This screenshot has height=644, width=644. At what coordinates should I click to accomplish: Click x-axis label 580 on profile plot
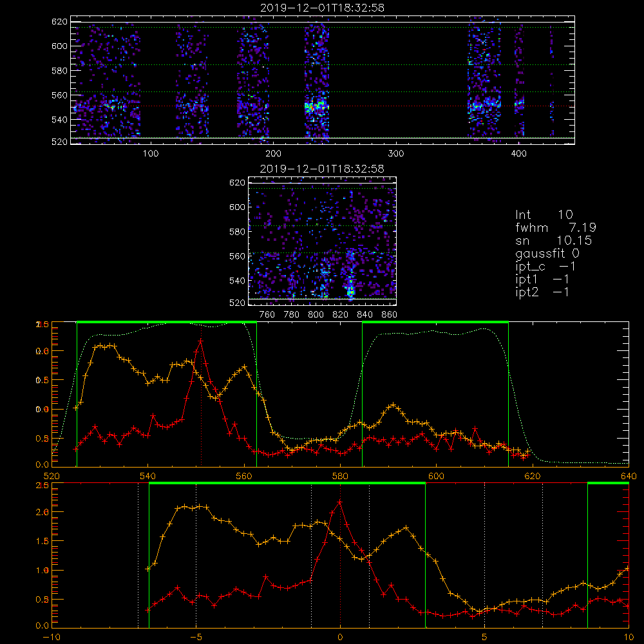[x=341, y=476]
